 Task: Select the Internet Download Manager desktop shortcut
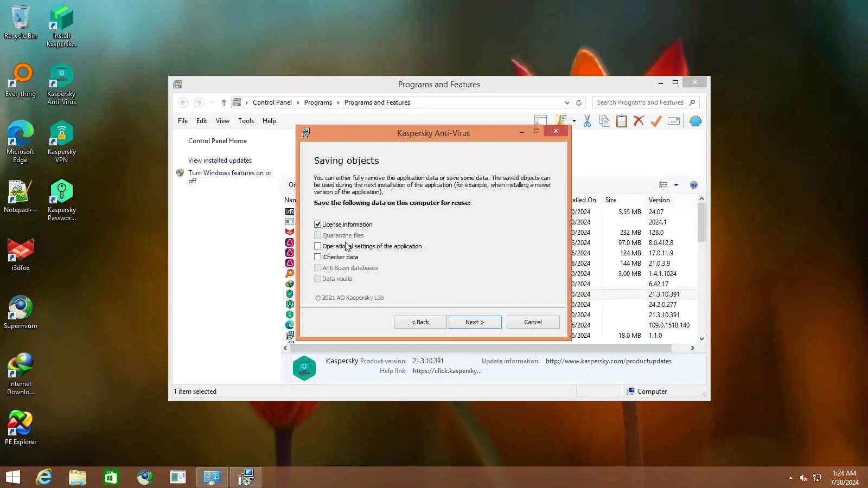21,374
